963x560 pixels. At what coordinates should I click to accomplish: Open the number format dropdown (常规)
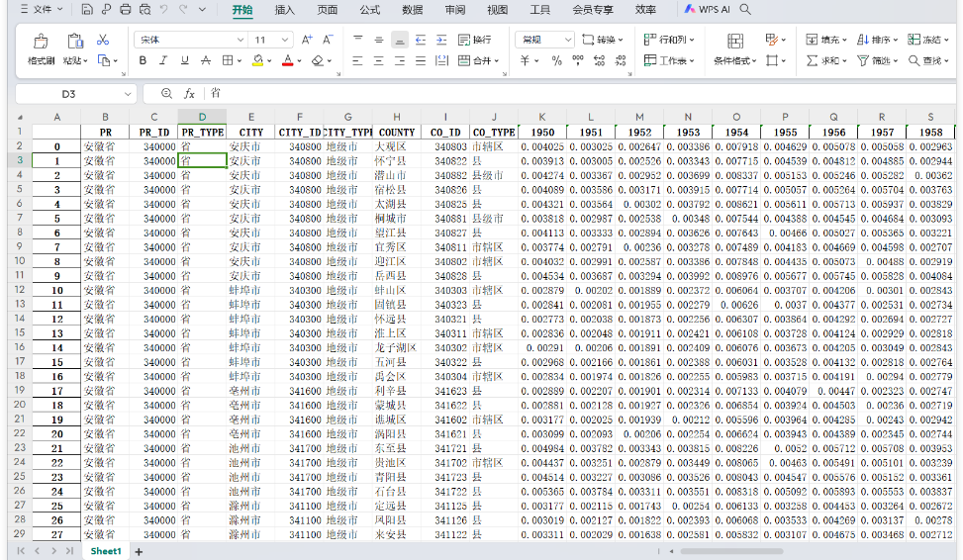[568, 41]
